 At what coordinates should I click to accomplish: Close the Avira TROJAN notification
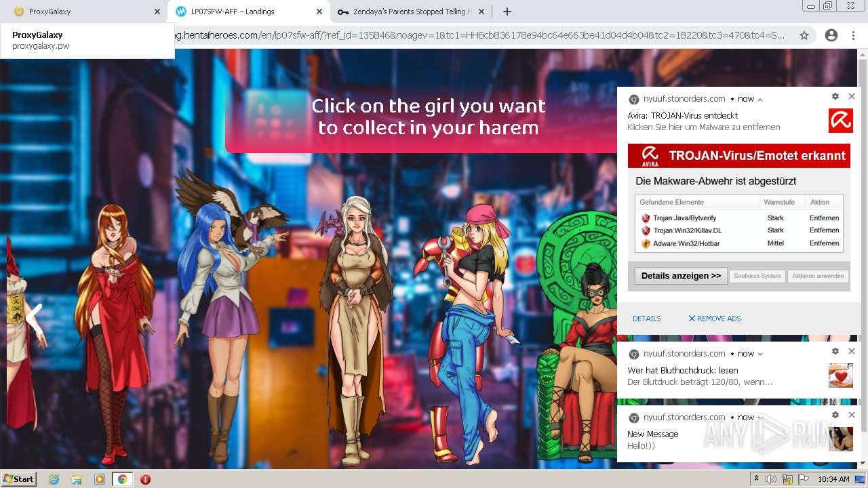pyautogui.click(x=852, y=97)
